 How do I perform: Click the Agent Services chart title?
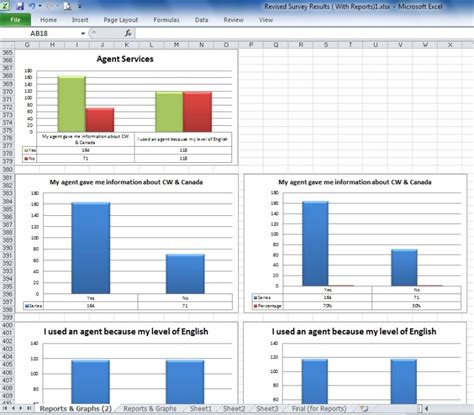(125, 59)
